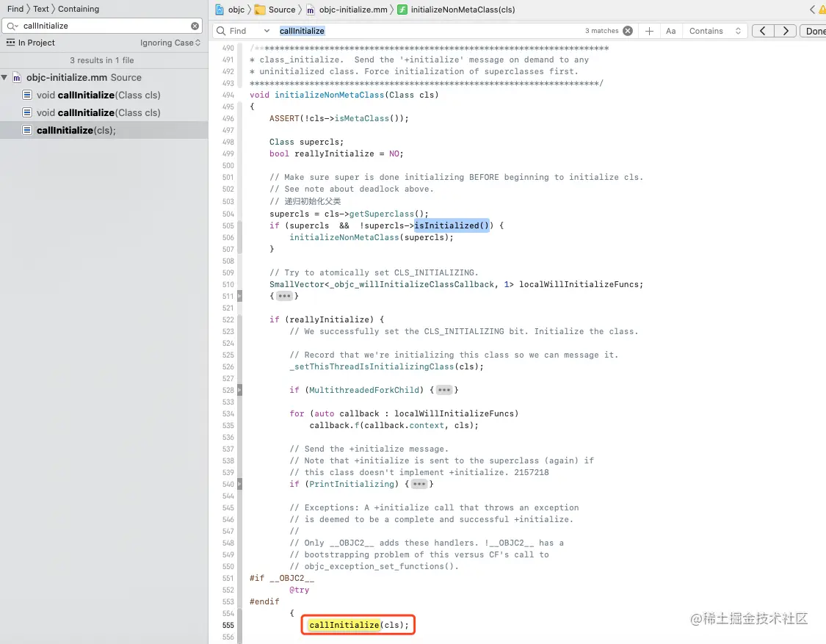Click the function symbol icon in jump bar
Screen dimensions: 826x644
pos(402,10)
